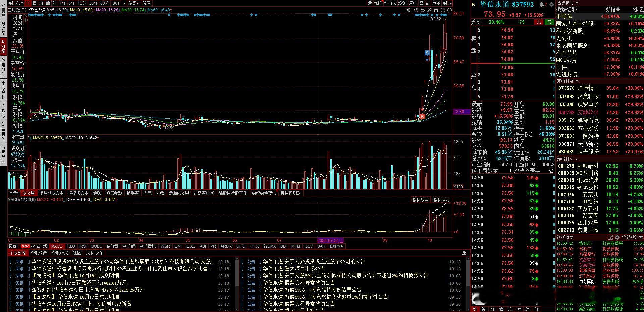Open the 更多 menu in chart toolbar
The height and width of the screenshot is (312, 644).
[x=436, y=3]
